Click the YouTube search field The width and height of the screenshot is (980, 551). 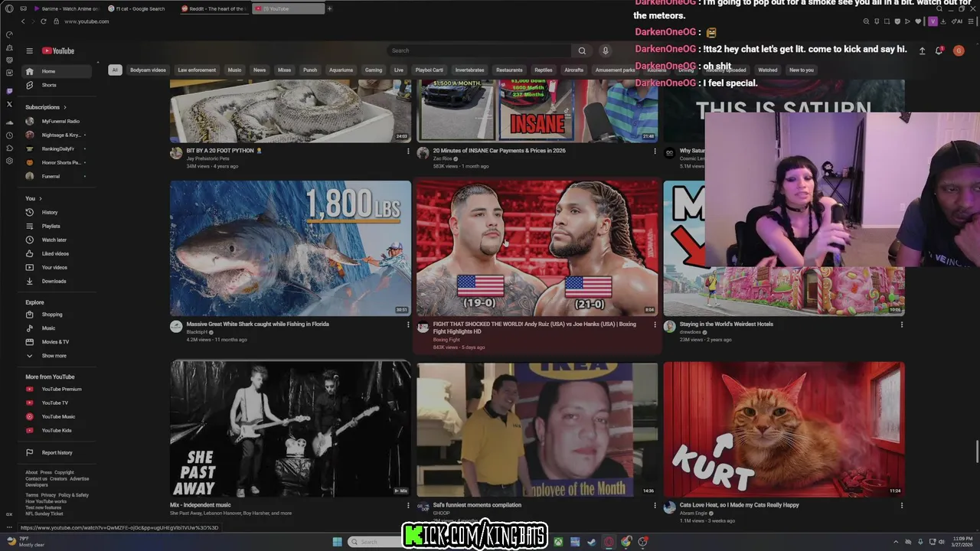point(479,51)
